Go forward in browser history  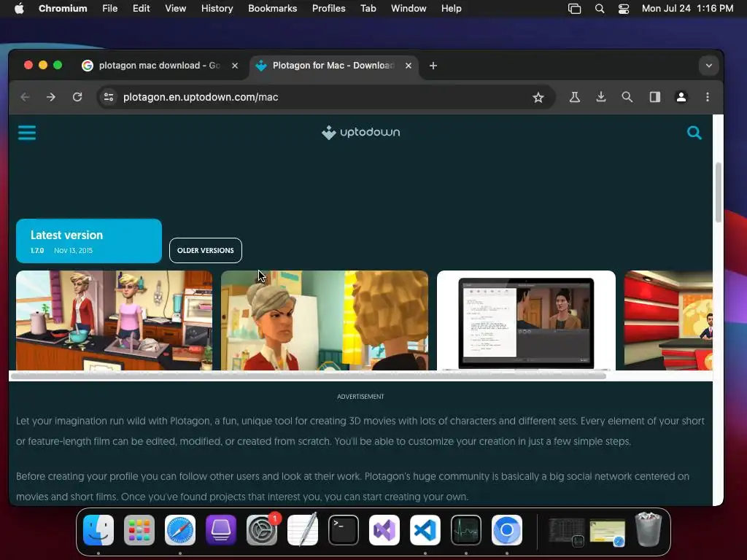[x=51, y=97]
